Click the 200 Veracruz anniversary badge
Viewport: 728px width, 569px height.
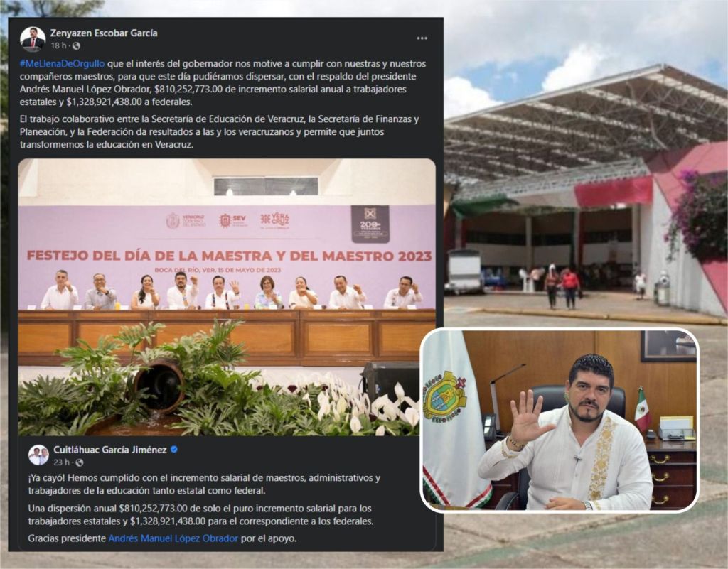tap(370, 224)
